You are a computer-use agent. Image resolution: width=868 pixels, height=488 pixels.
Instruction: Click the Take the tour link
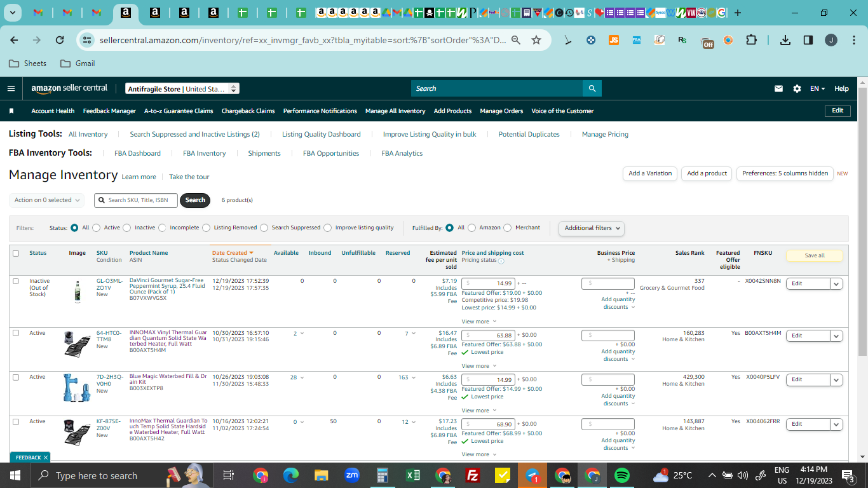pyautogui.click(x=189, y=177)
